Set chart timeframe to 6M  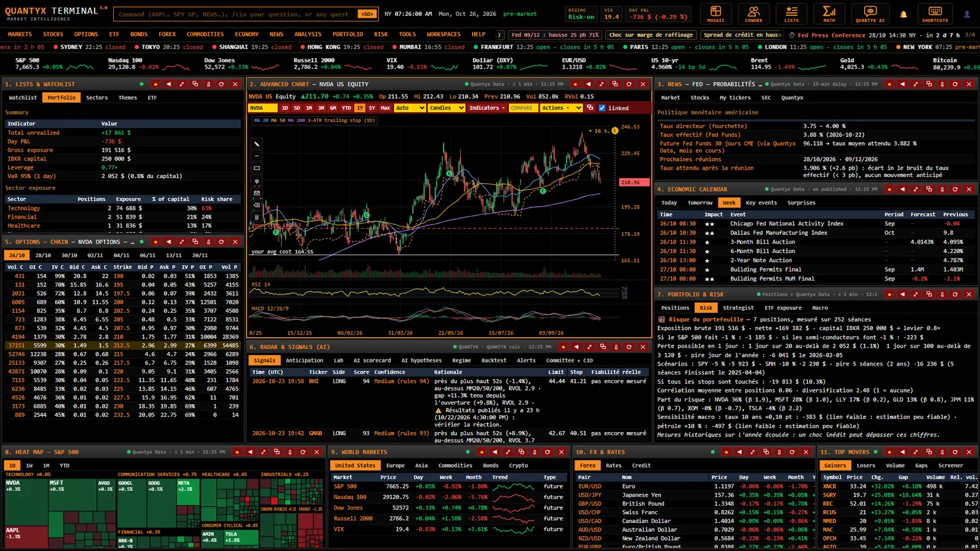coord(333,108)
